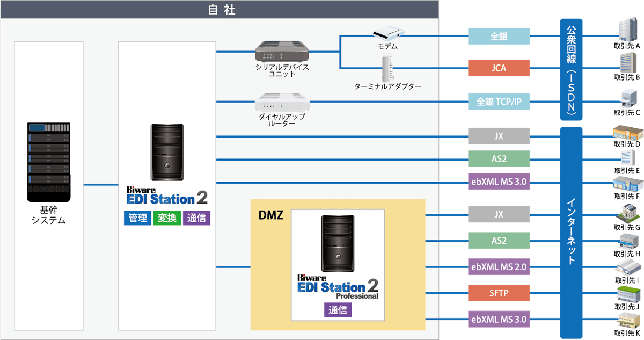Click the ebXML MS 2.0 protocol box
Image resolution: width=644 pixels, height=340 pixels.
499,267
